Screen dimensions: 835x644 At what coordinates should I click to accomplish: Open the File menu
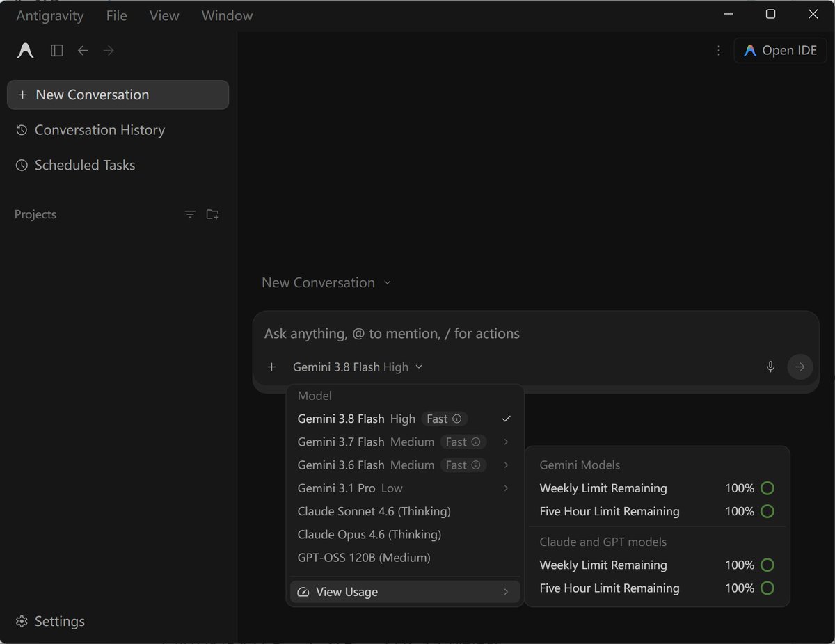[x=117, y=15]
